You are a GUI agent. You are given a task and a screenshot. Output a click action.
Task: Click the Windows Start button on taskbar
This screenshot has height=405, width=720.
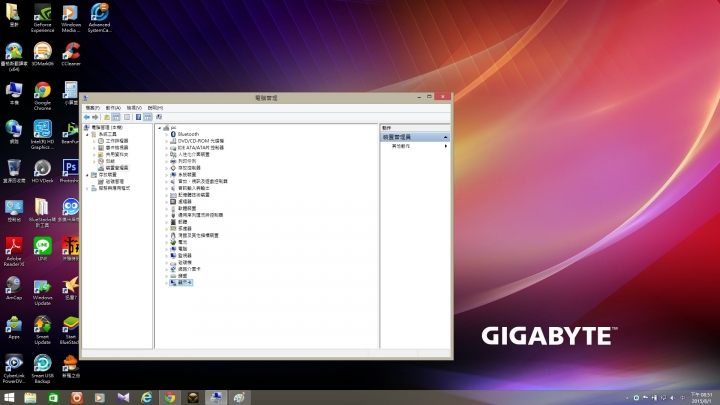(9, 398)
